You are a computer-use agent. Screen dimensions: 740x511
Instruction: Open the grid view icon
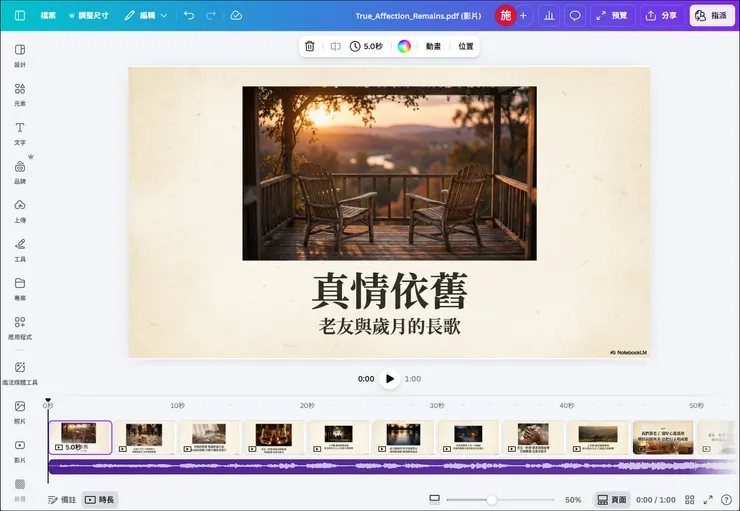690,500
